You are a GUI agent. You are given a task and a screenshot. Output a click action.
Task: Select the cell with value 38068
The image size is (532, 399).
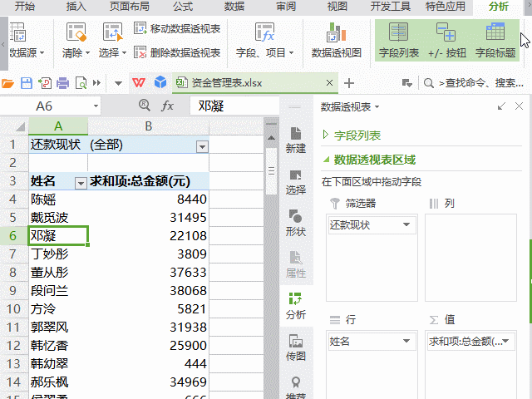[148, 290]
